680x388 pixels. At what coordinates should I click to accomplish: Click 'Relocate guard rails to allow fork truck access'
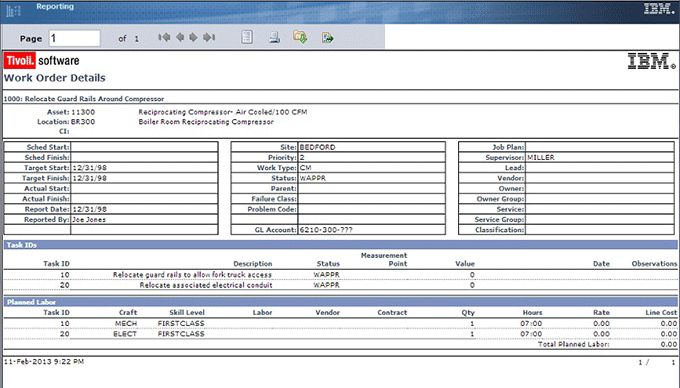(192, 275)
